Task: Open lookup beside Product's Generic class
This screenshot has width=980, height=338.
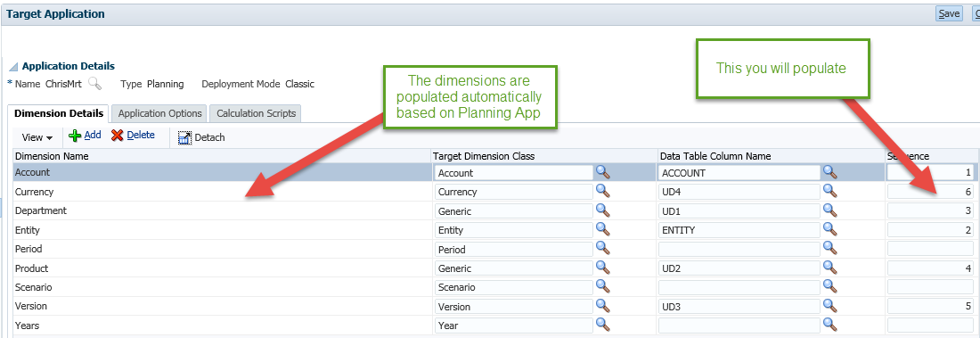Action: [602, 268]
